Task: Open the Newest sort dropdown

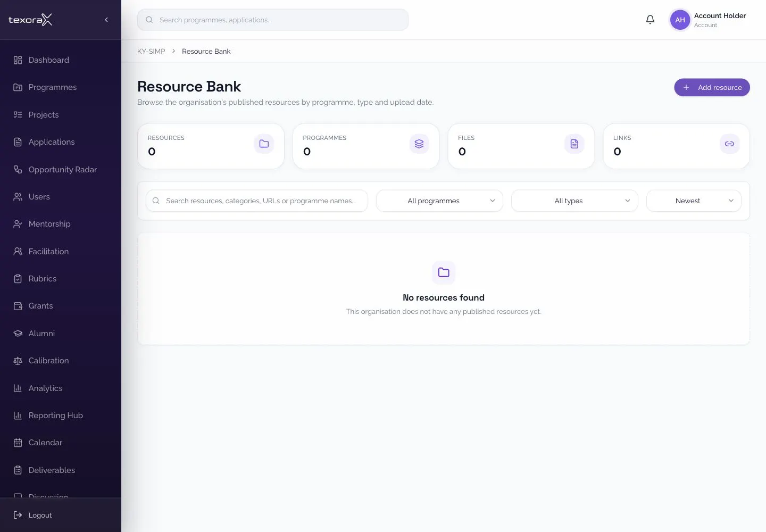Action: point(694,201)
